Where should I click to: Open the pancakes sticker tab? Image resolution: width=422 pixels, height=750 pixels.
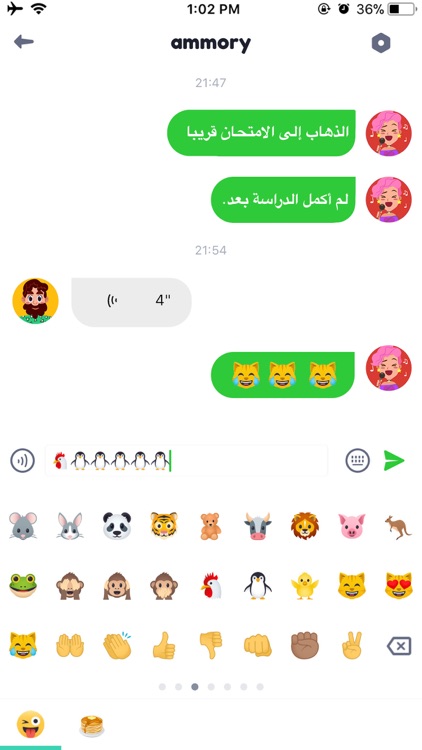(91, 725)
